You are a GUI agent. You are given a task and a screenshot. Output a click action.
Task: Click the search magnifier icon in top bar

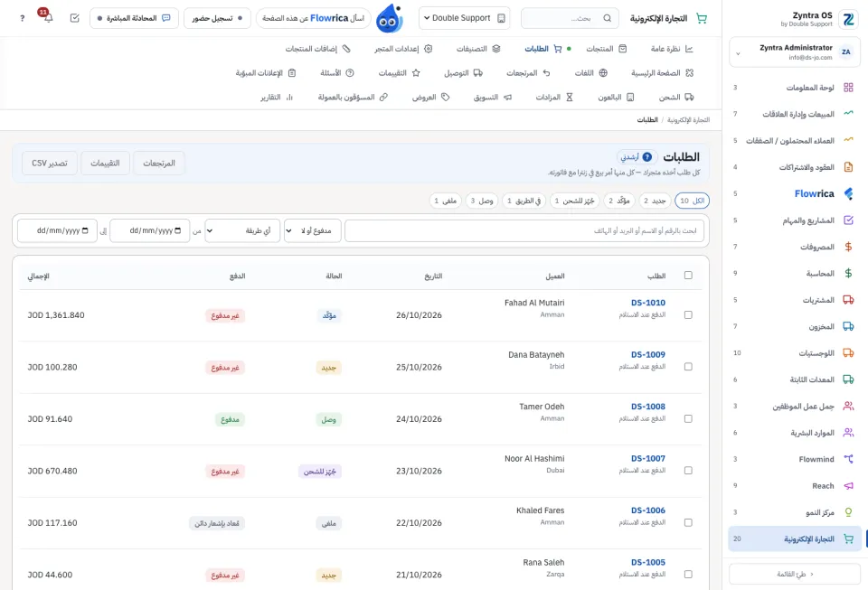[608, 18]
